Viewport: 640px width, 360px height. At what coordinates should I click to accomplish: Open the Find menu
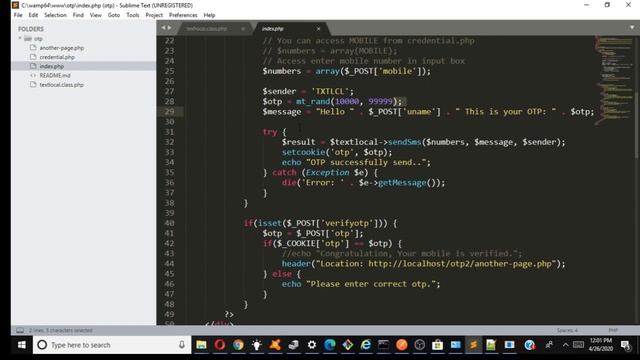[78, 15]
